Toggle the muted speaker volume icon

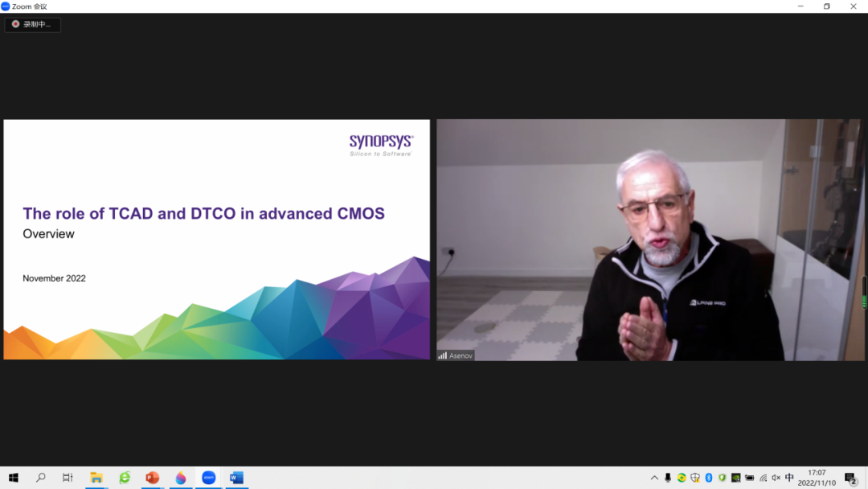pos(776,478)
